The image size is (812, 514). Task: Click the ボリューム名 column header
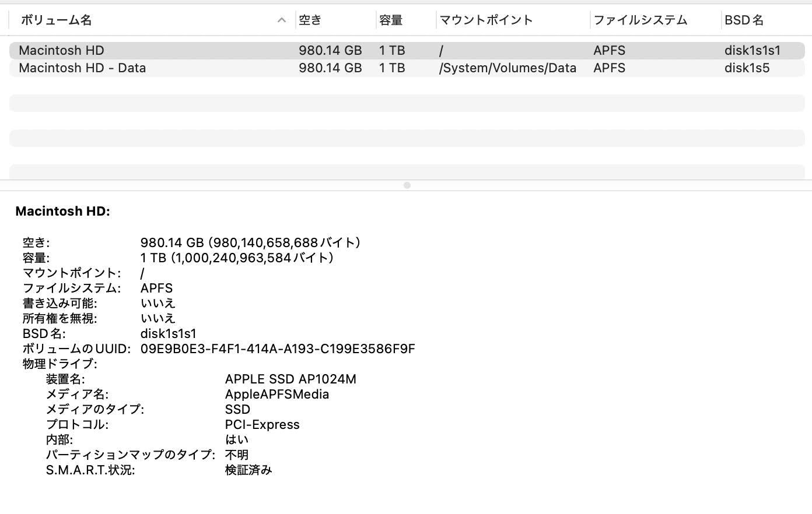tap(55, 20)
